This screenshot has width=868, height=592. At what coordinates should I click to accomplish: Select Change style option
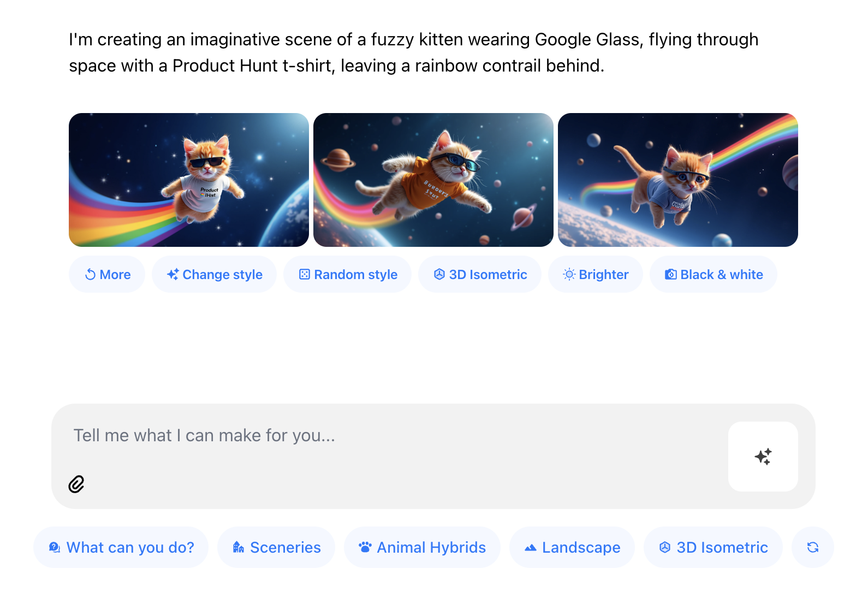coord(214,274)
